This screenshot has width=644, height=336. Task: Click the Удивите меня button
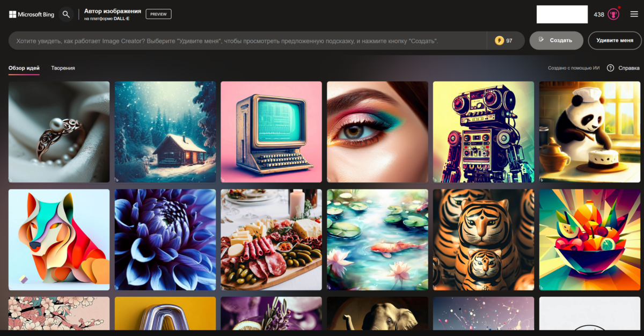pyautogui.click(x=614, y=40)
